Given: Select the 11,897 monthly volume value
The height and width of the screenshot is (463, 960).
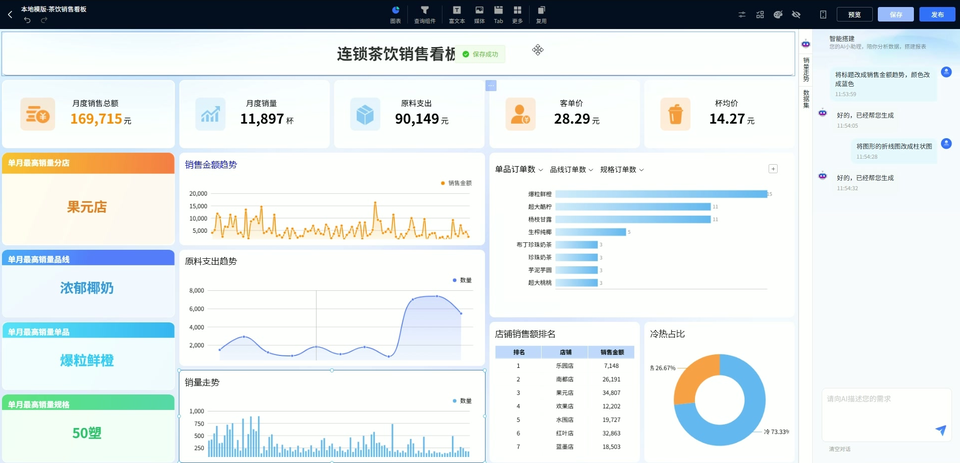Looking at the screenshot, I should pos(262,119).
